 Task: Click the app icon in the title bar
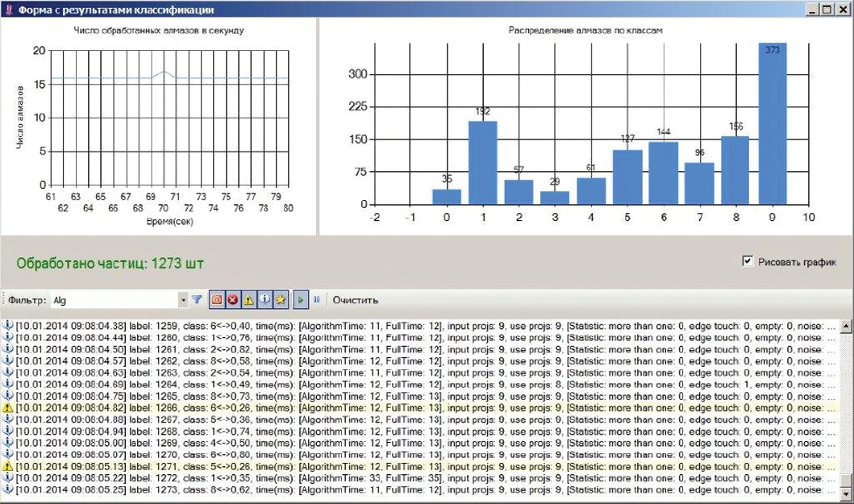point(9,9)
